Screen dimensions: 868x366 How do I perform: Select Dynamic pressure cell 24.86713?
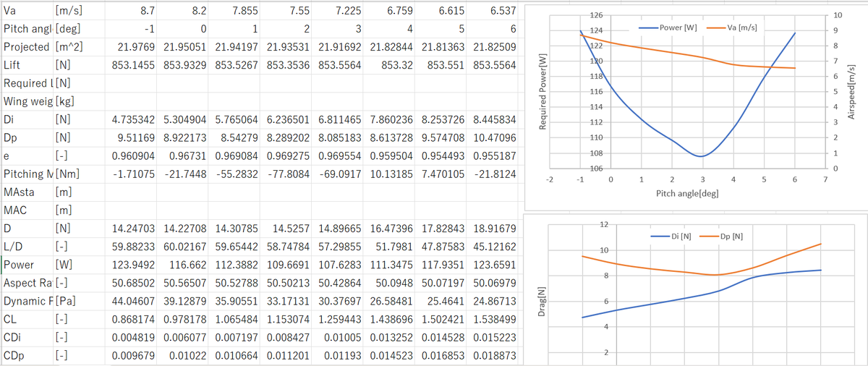point(493,301)
